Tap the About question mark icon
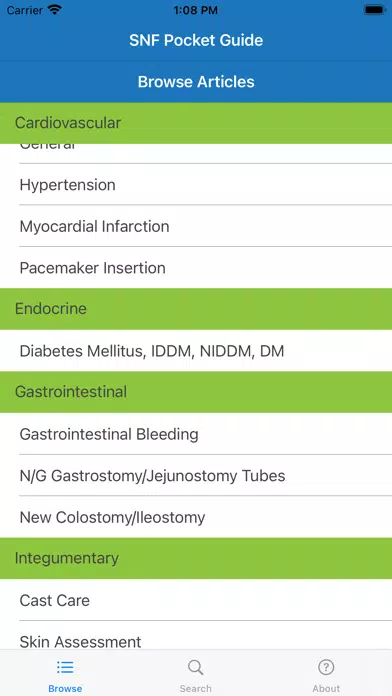 (x=326, y=667)
